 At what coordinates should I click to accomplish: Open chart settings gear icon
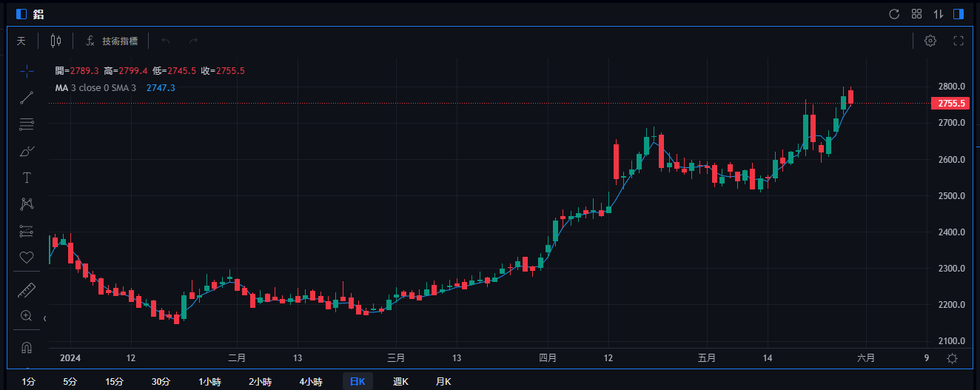tap(930, 41)
